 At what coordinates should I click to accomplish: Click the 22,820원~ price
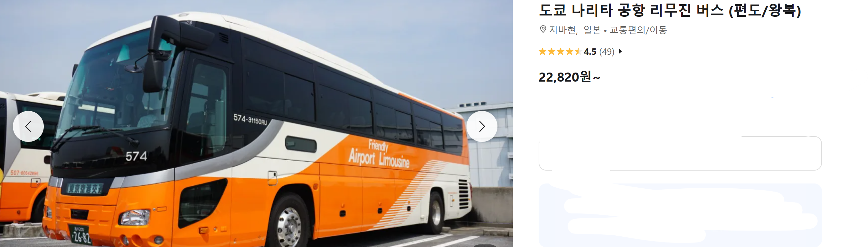[x=570, y=77]
